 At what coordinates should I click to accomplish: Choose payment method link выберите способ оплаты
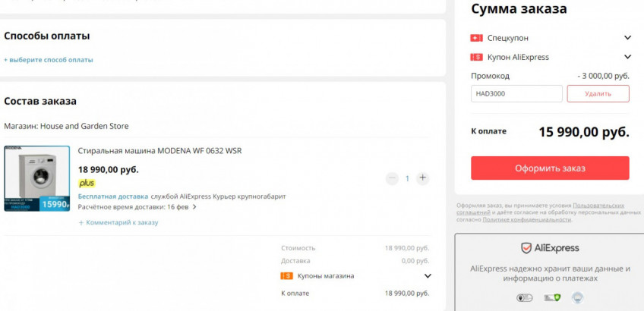pos(49,60)
